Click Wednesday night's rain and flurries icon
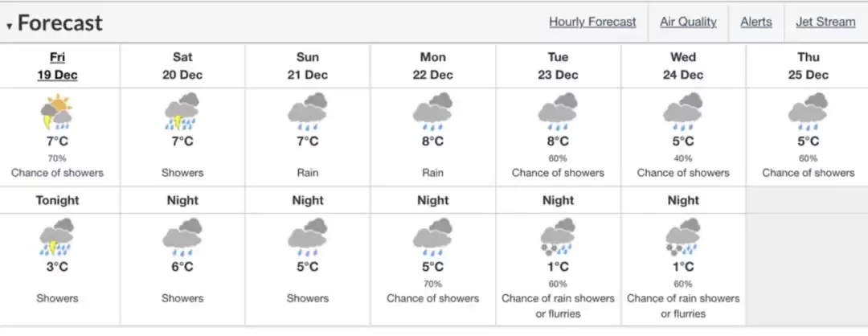The height and width of the screenshot is (336, 868). pyautogui.click(x=682, y=236)
